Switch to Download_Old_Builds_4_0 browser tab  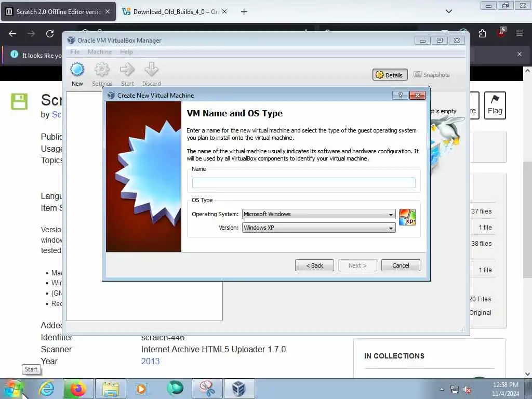175,12
